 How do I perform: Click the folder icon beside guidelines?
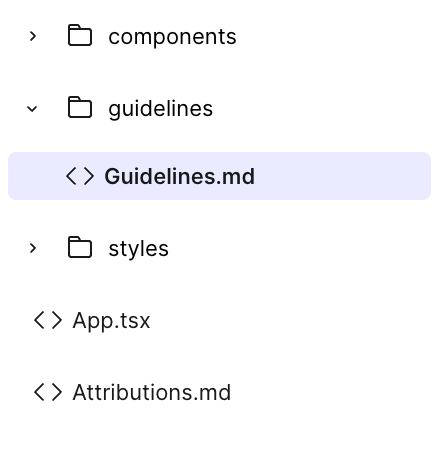(80, 107)
